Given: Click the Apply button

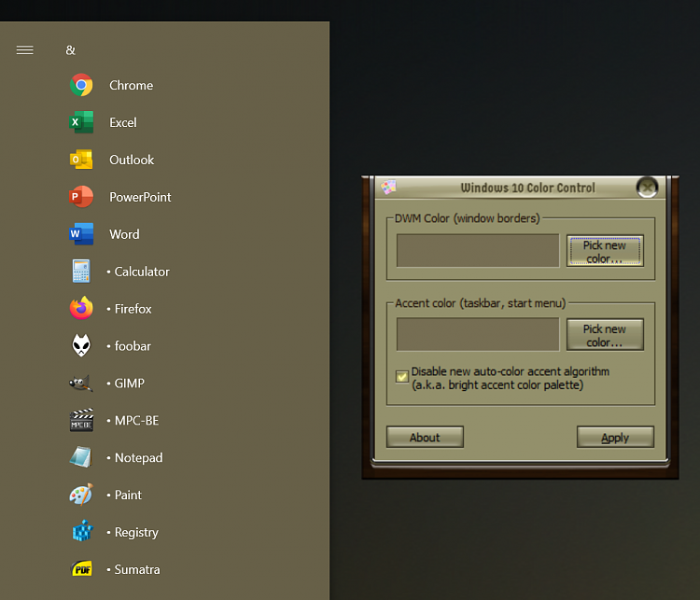Looking at the screenshot, I should (x=615, y=437).
